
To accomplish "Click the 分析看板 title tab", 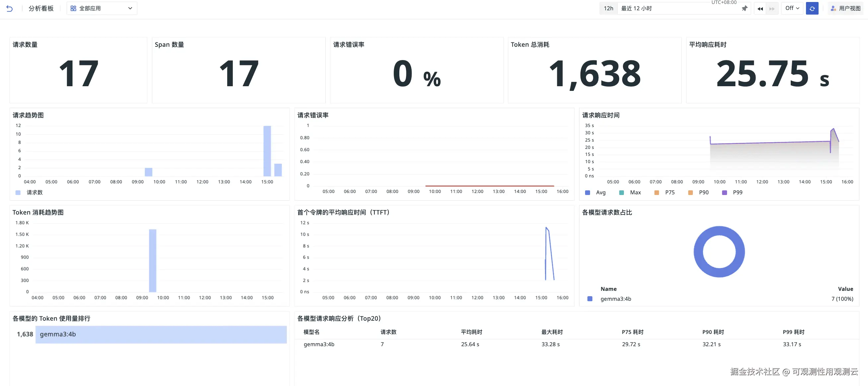I will click(x=41, y=8).
